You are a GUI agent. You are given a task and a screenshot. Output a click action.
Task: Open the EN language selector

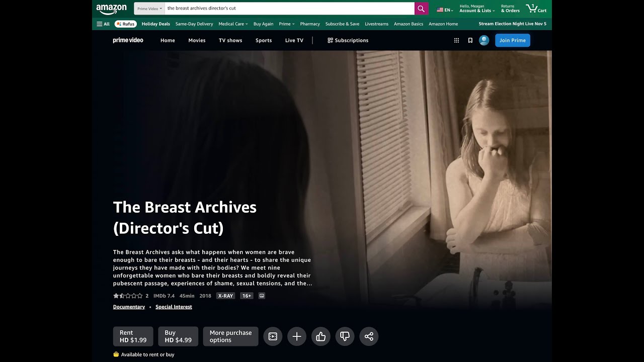click(x=445, y=10)
